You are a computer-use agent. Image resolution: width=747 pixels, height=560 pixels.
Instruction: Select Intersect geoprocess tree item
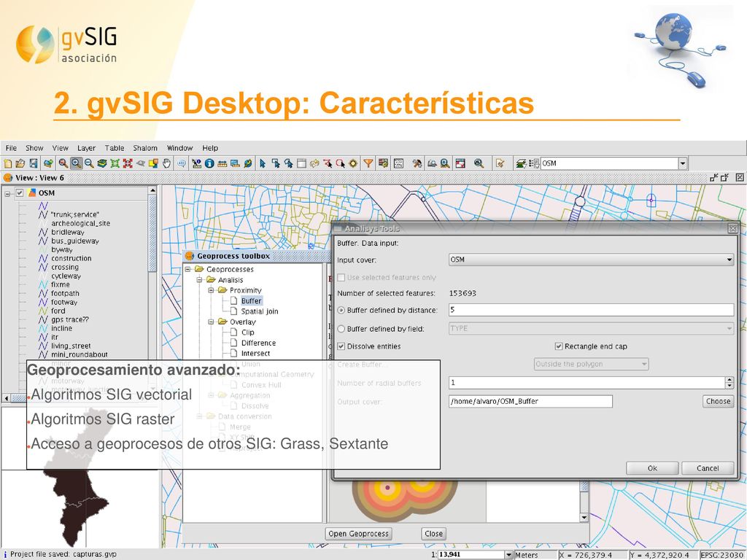pyautogui.click(x=255, y=354)
